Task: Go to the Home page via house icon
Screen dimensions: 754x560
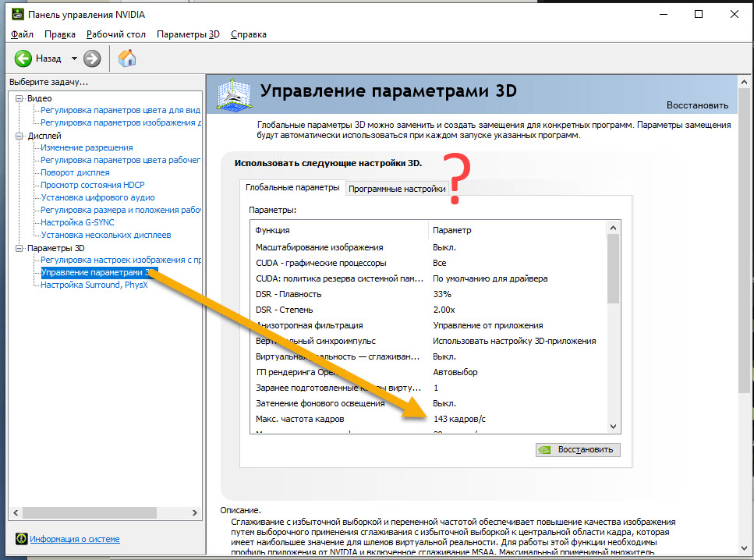Action: click(x=127, y=58)
